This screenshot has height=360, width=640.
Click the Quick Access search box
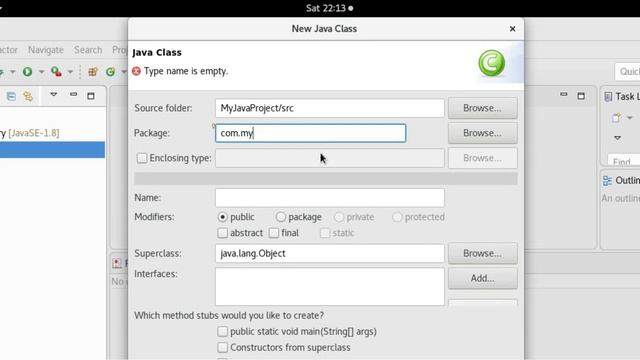tap(628, 72)
